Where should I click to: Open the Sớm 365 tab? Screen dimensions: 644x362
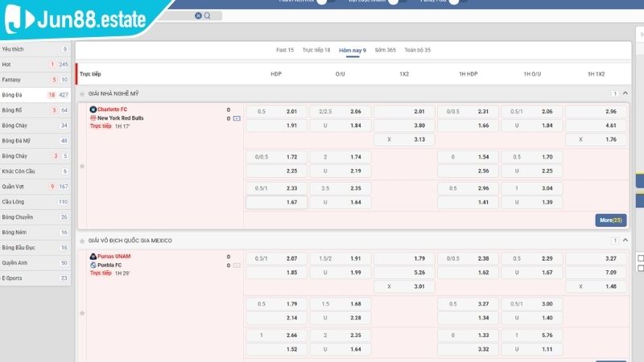(x=385, y=50)
